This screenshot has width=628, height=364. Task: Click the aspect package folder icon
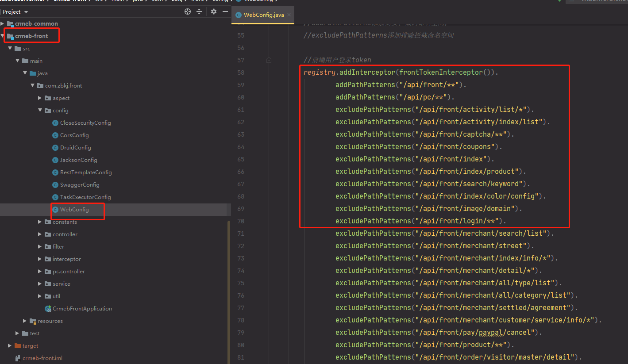[48, 98]
